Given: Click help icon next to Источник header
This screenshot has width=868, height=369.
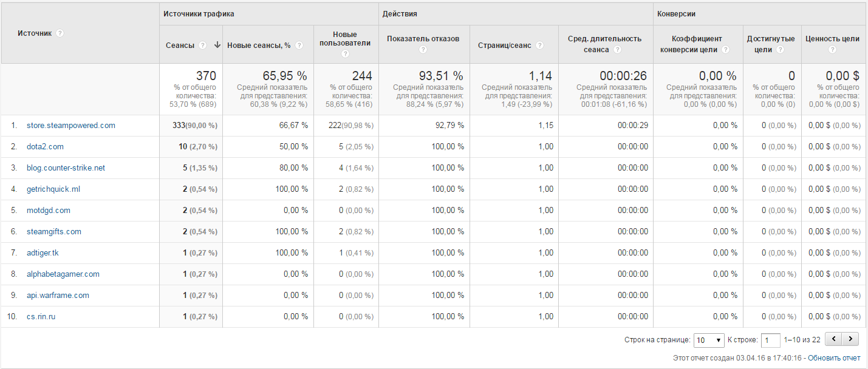Looking at the screenshot, I should click(x=60, y=33).
